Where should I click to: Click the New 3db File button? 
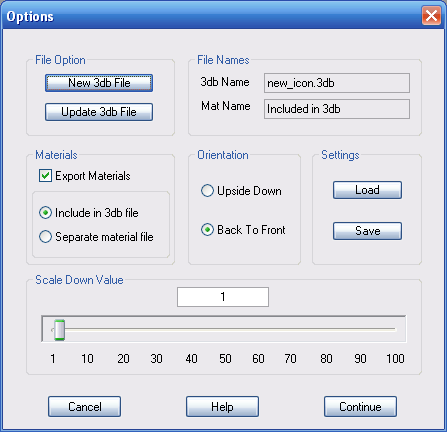[x=99, y=83]
